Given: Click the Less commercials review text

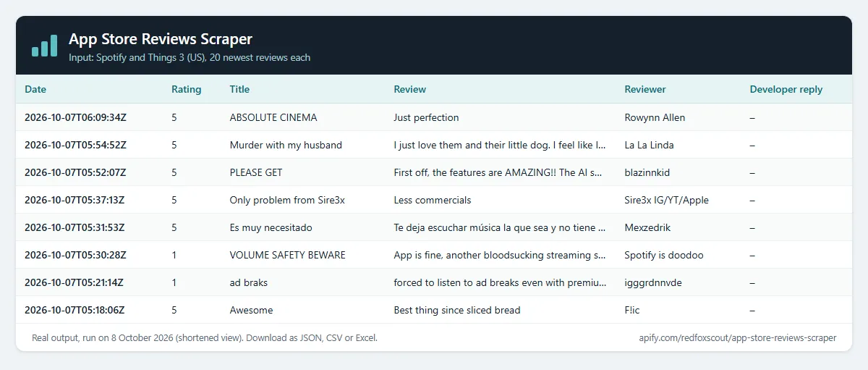Looking at the screenshot, I should pos(433,200).
